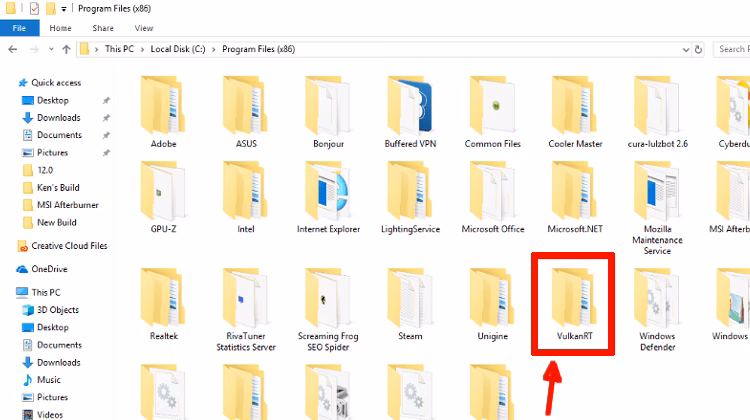Select the Buffered VPN folder
The width and height of the screenshot is (750, 420).
[410, 112]
